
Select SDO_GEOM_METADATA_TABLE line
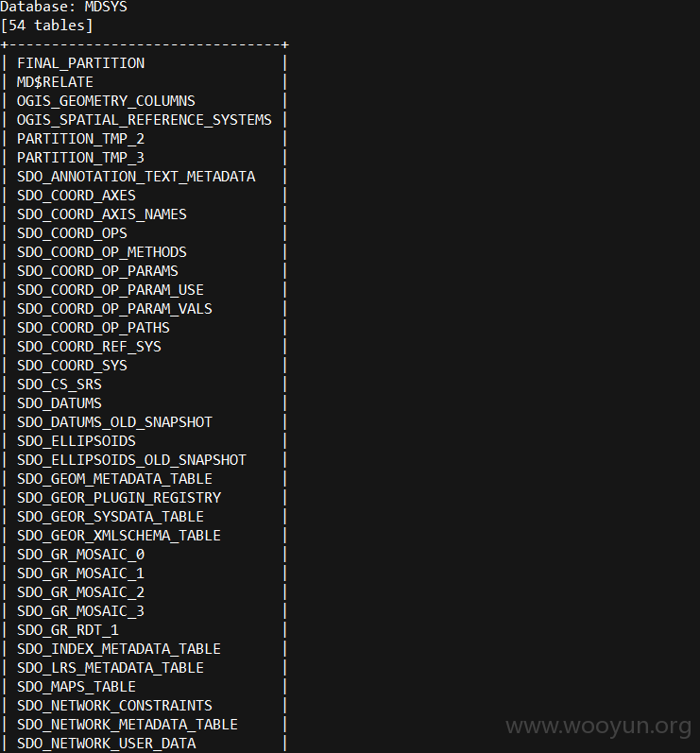click(x=114, y=479)
